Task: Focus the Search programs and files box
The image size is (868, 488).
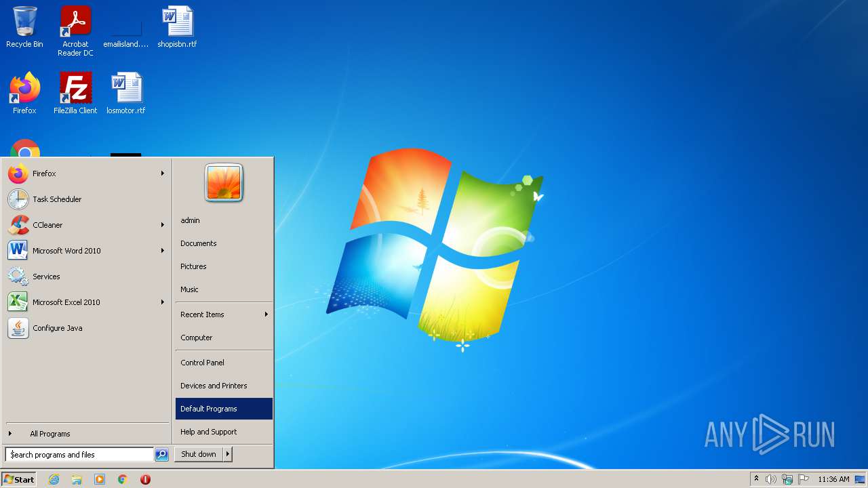Action: (79, 455)
